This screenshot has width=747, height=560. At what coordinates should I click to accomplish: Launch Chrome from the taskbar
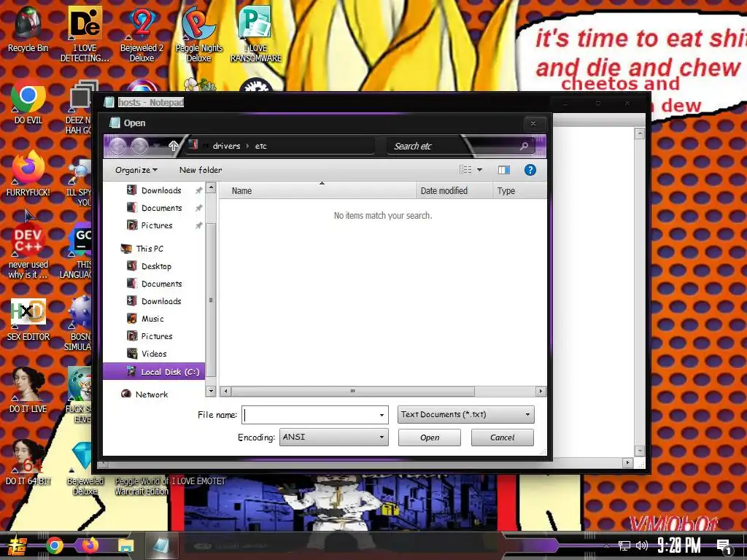(55, 545)
